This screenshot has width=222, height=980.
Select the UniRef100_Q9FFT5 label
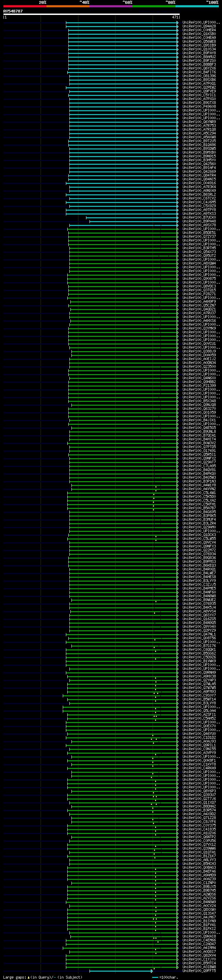tap(199, 971)
